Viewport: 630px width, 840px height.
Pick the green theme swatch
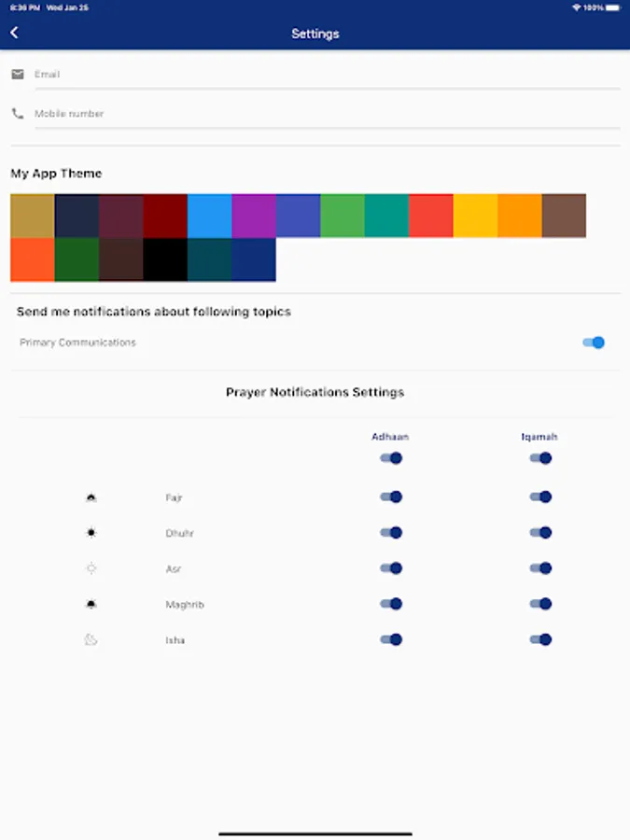tap(343, 216)
